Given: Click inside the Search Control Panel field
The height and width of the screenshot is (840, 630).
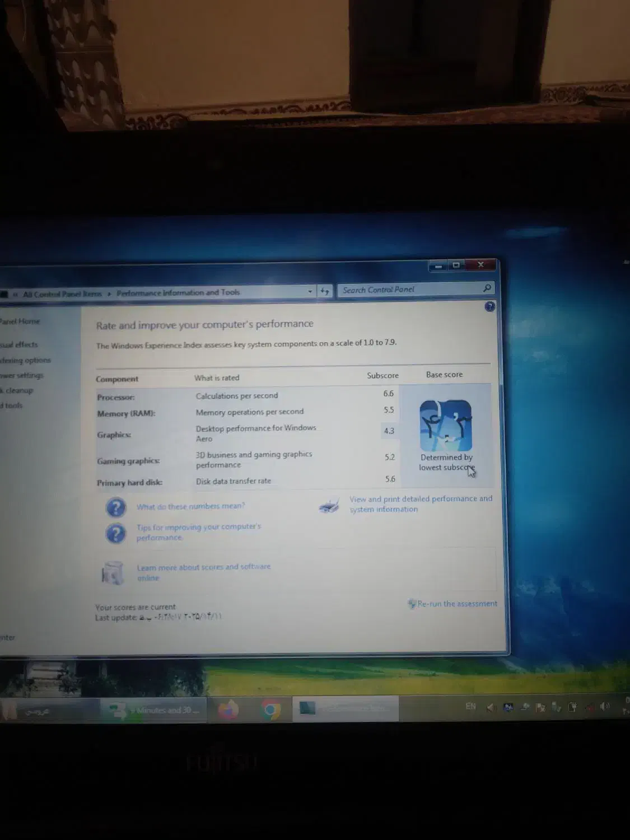Looking at the screenshot, I should pos(409,290).
